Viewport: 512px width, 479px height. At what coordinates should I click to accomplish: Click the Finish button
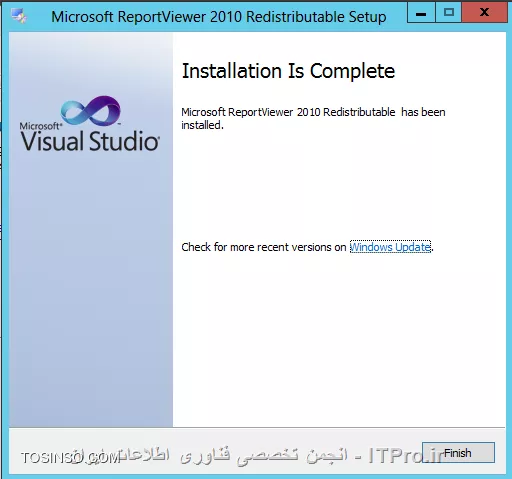[x=458, y=453]
